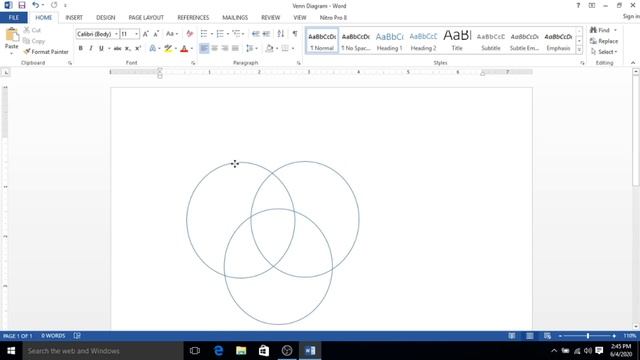Increase paragraph indent
640x360 pixels.
click(x=267, y=34)
